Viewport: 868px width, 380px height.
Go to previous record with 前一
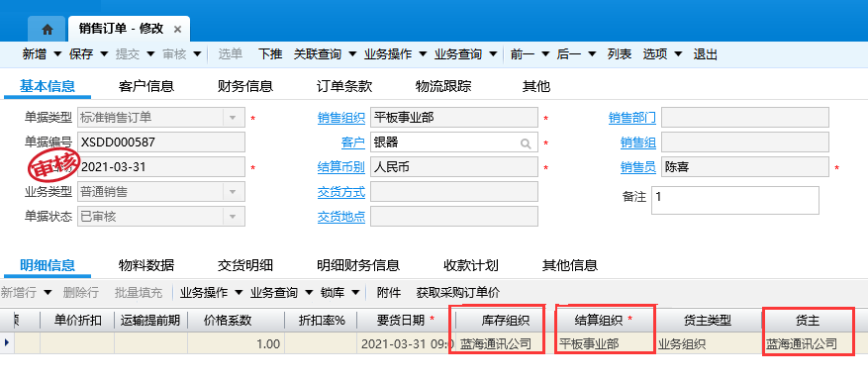point(522,54)
